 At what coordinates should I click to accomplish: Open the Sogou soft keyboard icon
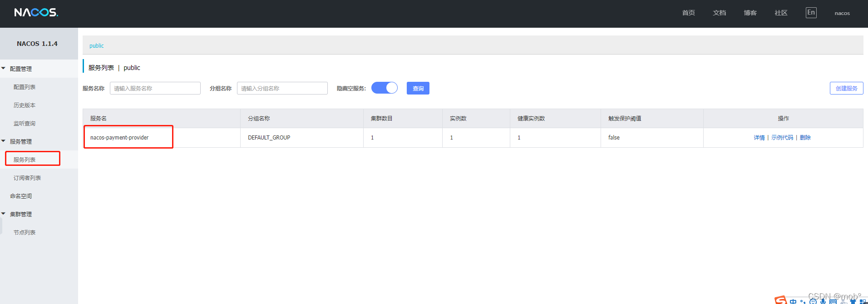pyautogui.click(x=833, y=301)
